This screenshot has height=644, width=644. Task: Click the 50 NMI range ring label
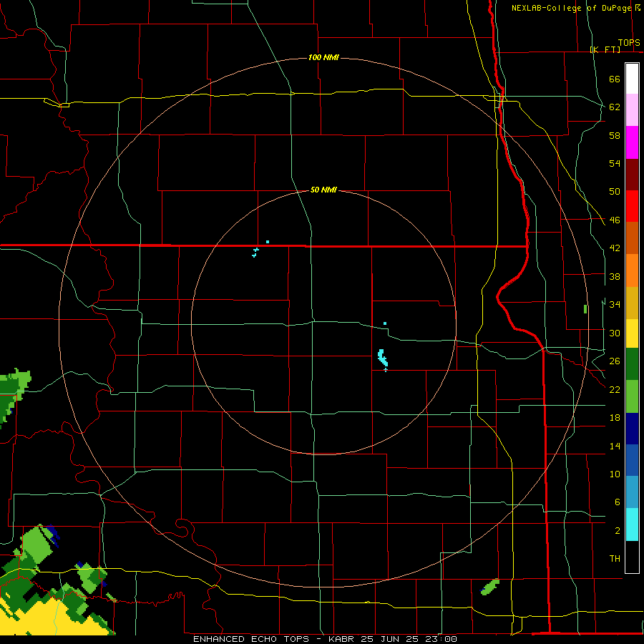pos(323,190)
